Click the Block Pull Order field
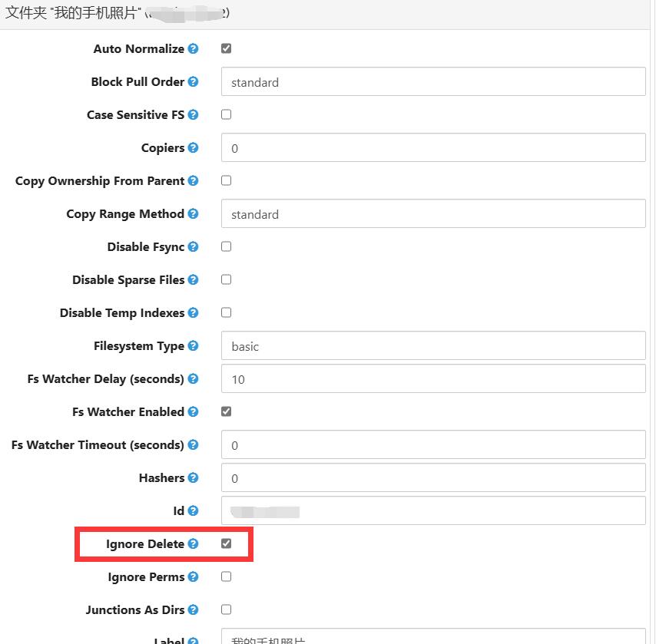Image resolution: width=656 pixels, height=644 pixels. 433,81
